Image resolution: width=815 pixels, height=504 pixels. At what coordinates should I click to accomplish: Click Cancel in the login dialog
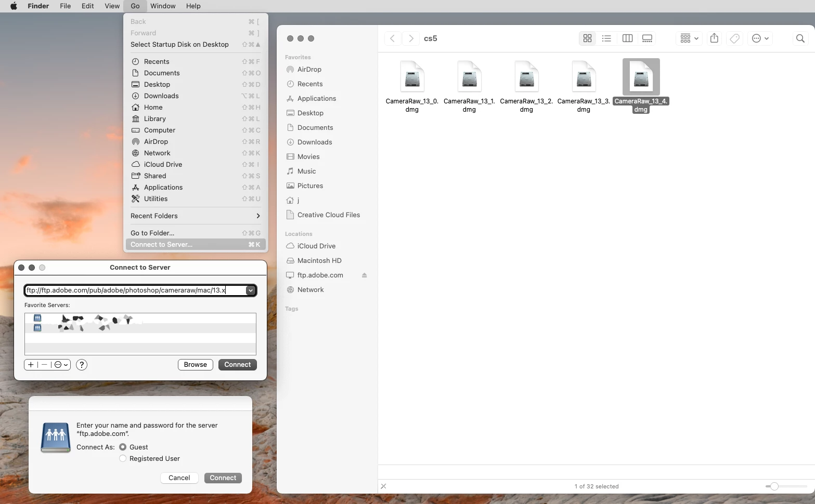coord(179,478)
